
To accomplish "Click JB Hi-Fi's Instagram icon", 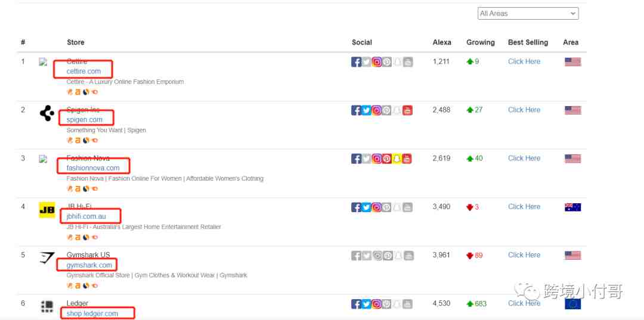I will point(377,207).
